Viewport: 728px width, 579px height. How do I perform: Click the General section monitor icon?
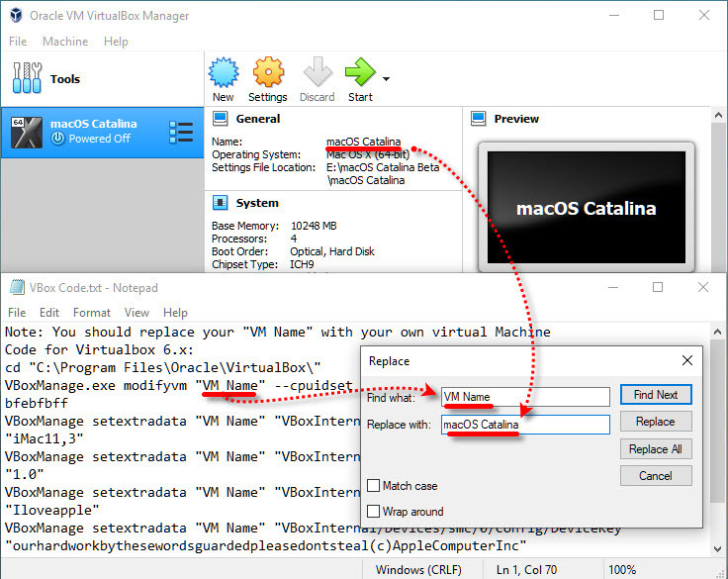[220, 119]
